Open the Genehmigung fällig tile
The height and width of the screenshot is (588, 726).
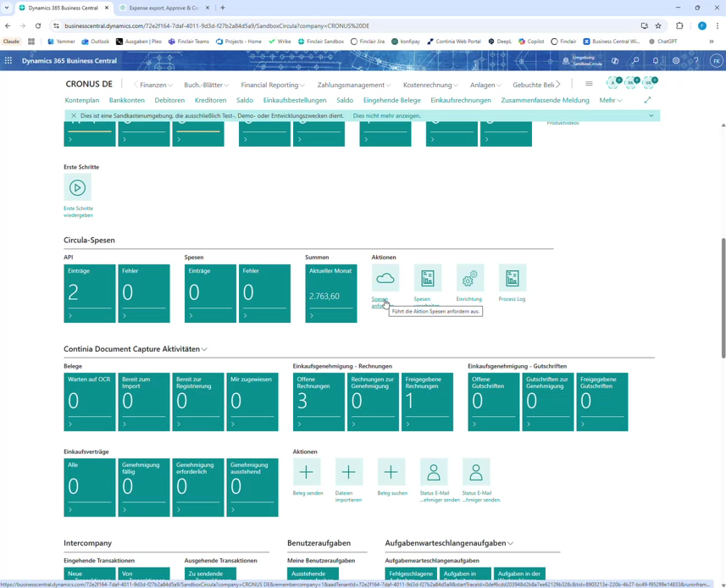point(144,487)
